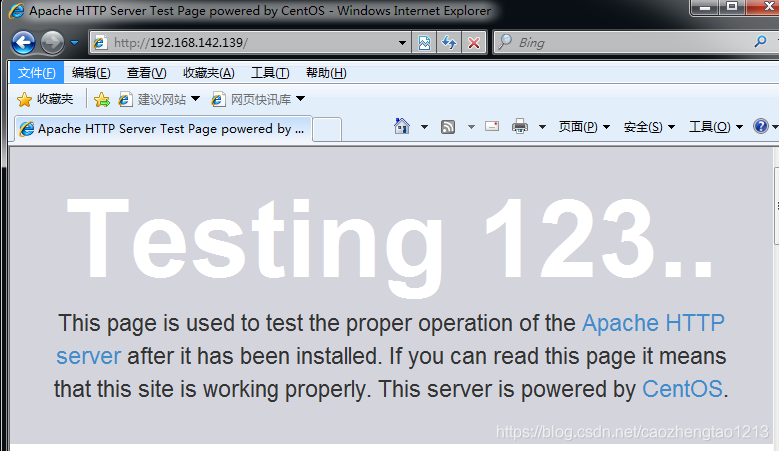
Task: Click the IE page icon in address bar
Action: pos(100,43)
